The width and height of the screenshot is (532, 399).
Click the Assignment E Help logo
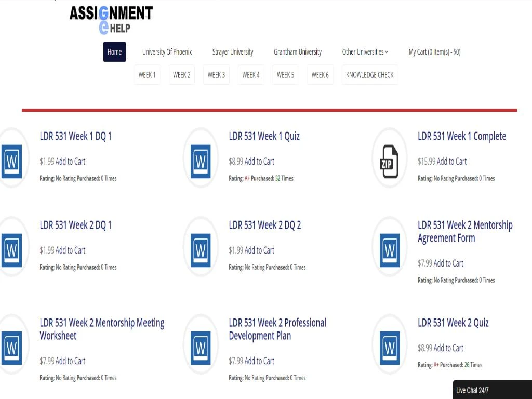tap(111, 20)
